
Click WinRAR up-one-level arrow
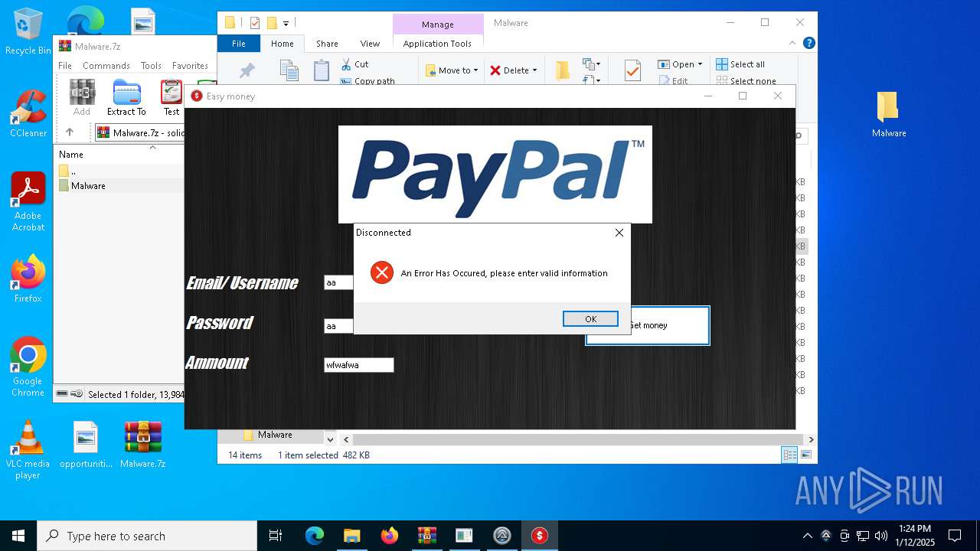tap(70, 132)
